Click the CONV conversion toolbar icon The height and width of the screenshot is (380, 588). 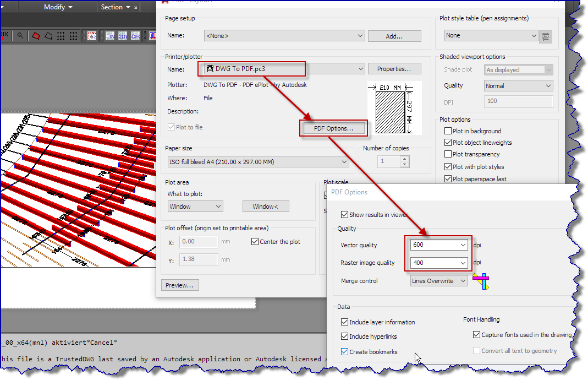[x=92, y=35]
